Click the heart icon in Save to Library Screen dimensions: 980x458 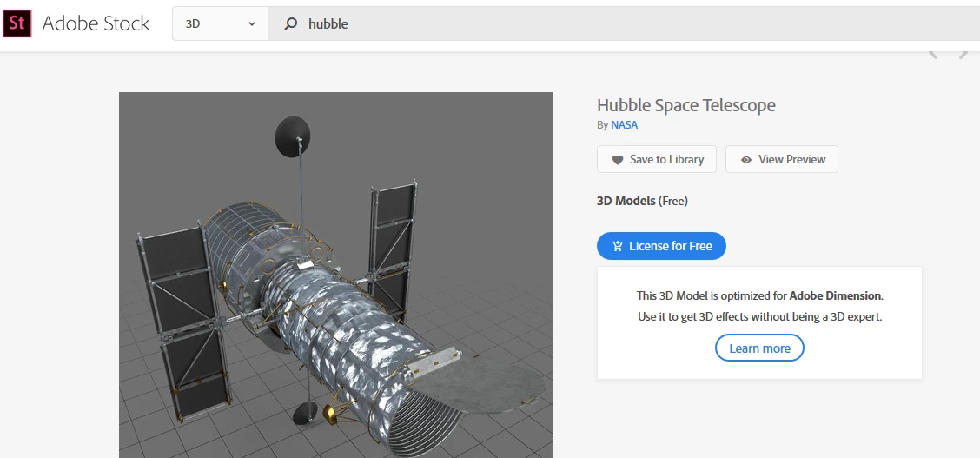pos(618,160)
